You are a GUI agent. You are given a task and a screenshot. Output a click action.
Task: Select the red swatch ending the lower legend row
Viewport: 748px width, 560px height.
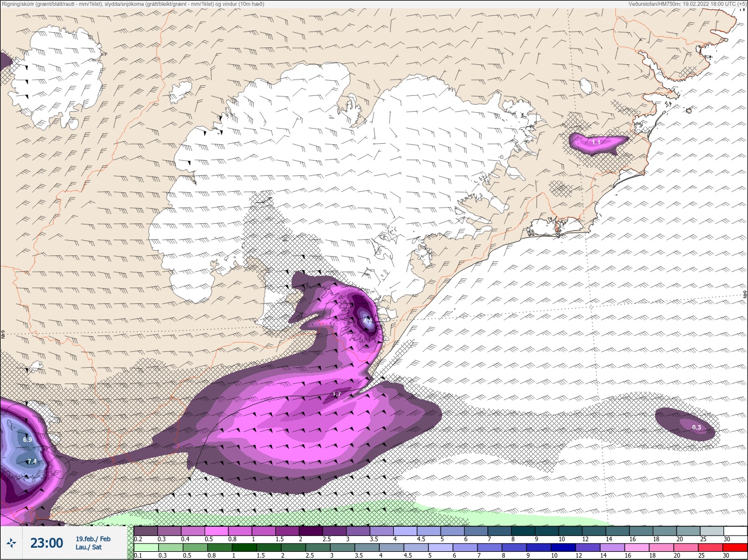[735, 548]
